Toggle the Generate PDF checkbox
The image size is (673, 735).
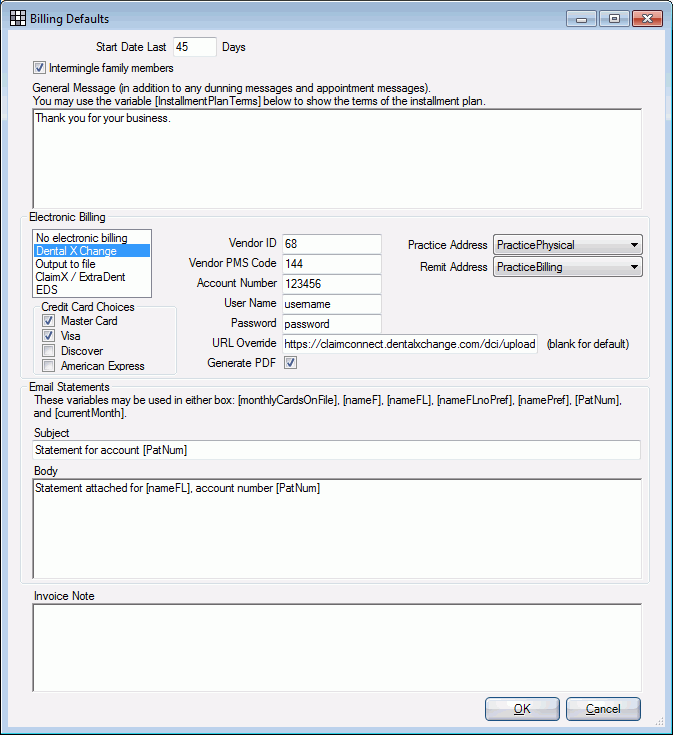coord(291,363)
